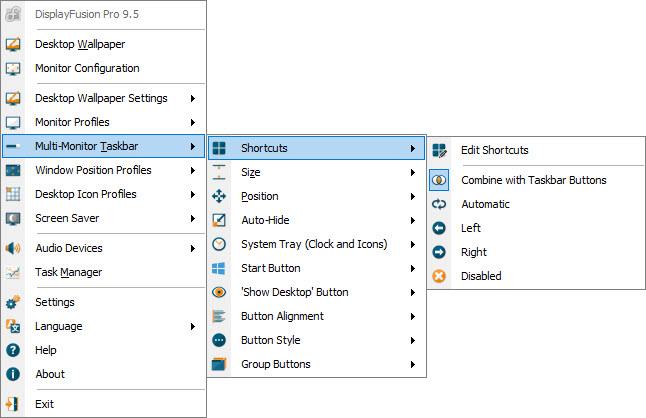Click the Position arrows icon
The width and height of the screenshot is (646, 418).
click(219, 196)
